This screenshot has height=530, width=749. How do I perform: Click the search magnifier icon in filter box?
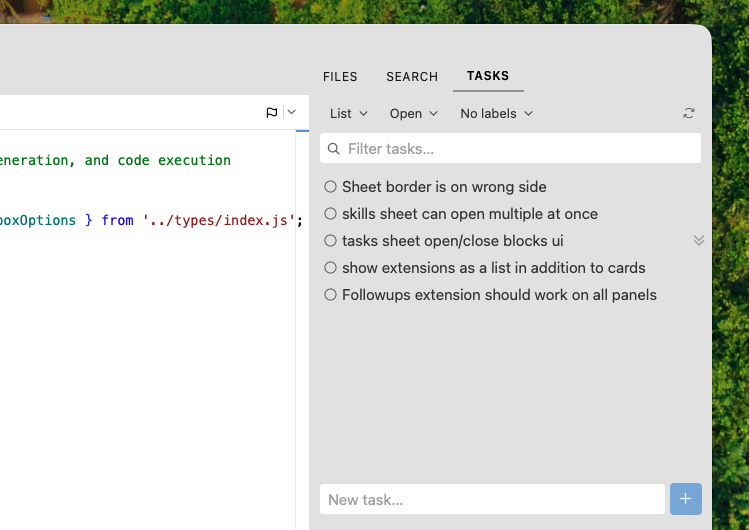pyautogui.click(x=333, y=149)
